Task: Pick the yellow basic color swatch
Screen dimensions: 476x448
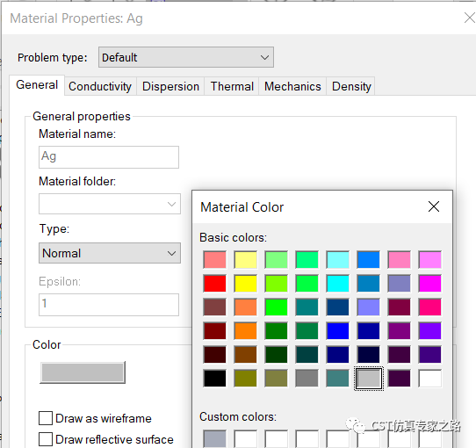Action: (x=246, y=284)
